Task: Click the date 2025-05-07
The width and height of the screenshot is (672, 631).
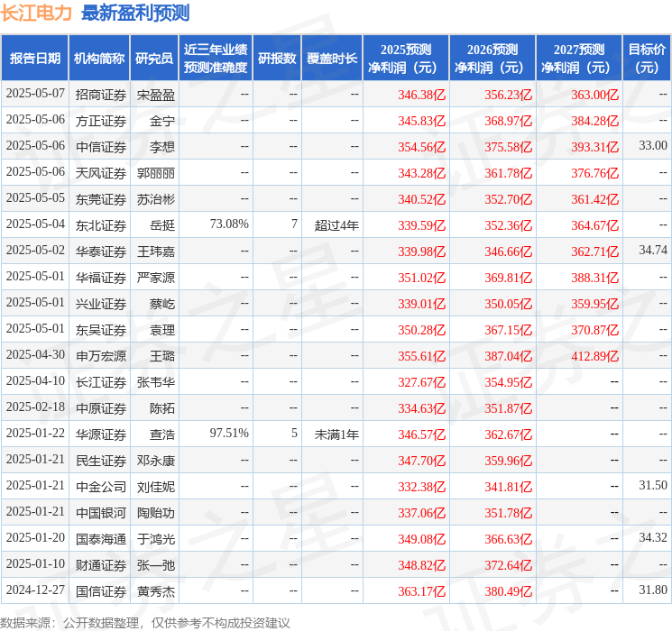Action: tap(35, 94)
